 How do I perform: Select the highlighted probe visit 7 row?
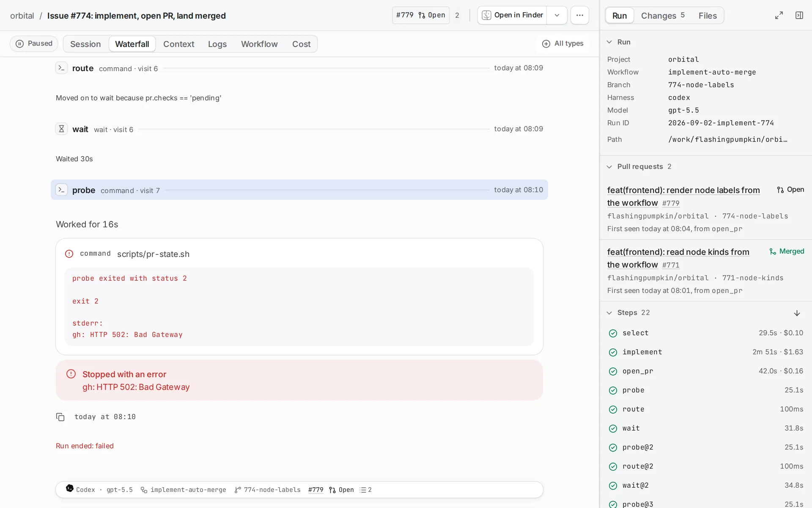pyautogui.click(x=299, y=190)
